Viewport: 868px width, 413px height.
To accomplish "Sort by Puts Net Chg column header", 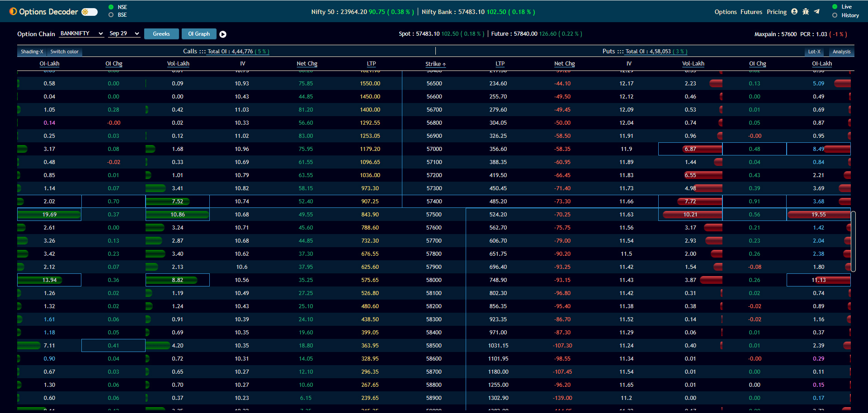I will pos(564,64).
